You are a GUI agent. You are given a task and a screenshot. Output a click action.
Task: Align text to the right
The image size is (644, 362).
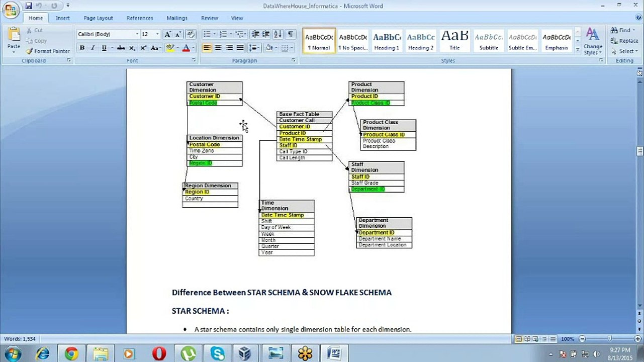(x=229, y=48)
